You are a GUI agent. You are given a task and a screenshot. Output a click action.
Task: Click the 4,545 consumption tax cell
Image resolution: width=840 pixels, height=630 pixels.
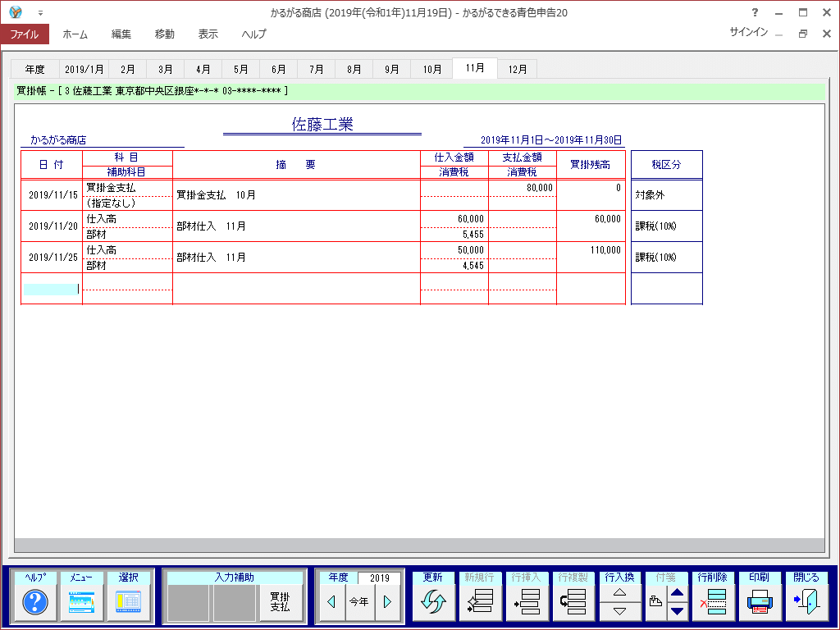[454, 266]
